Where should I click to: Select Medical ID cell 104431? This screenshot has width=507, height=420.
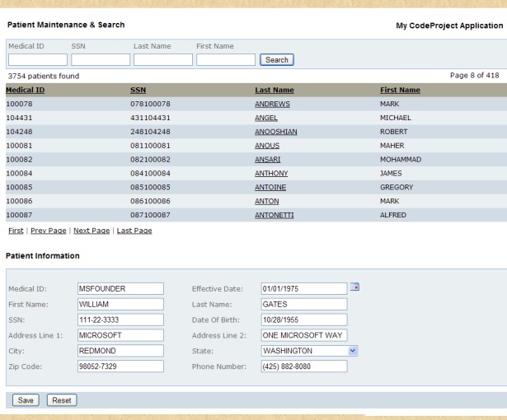[x=20, y=118]
